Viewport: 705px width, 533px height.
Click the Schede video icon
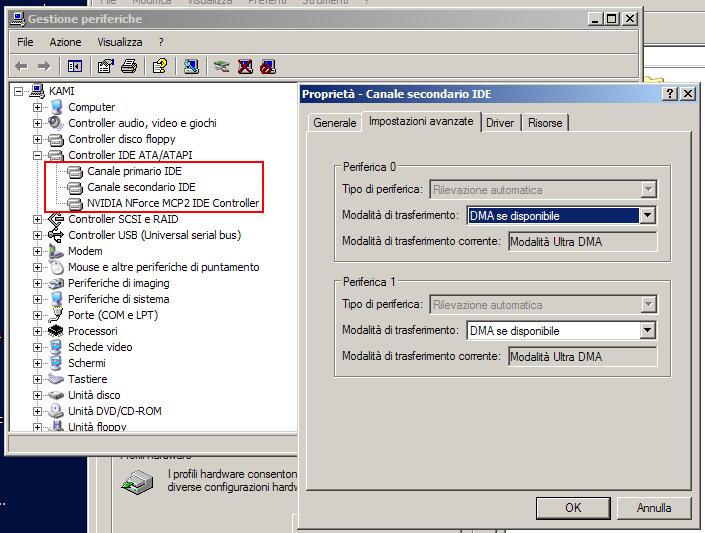pyautogui.click(x=56, y=347)
